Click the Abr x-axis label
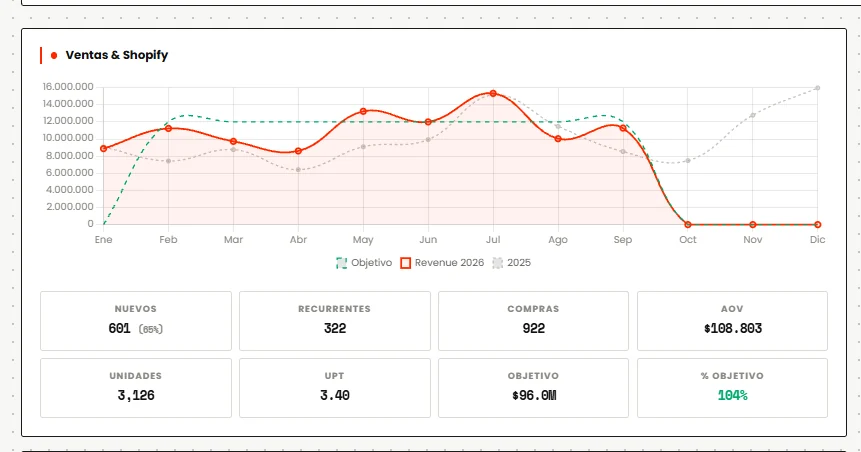 298,239
